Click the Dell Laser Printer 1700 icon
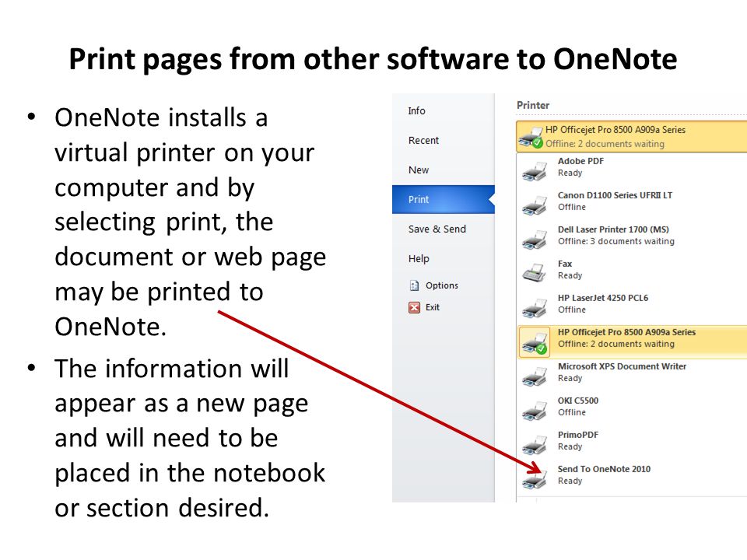The image size is (747, 560). coord(534,240)
